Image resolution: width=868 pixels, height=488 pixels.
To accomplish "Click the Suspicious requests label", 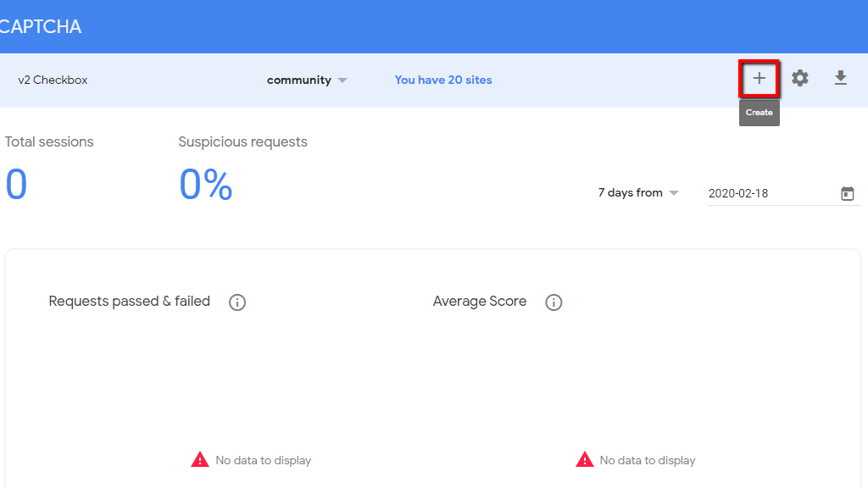I will 242,142.
